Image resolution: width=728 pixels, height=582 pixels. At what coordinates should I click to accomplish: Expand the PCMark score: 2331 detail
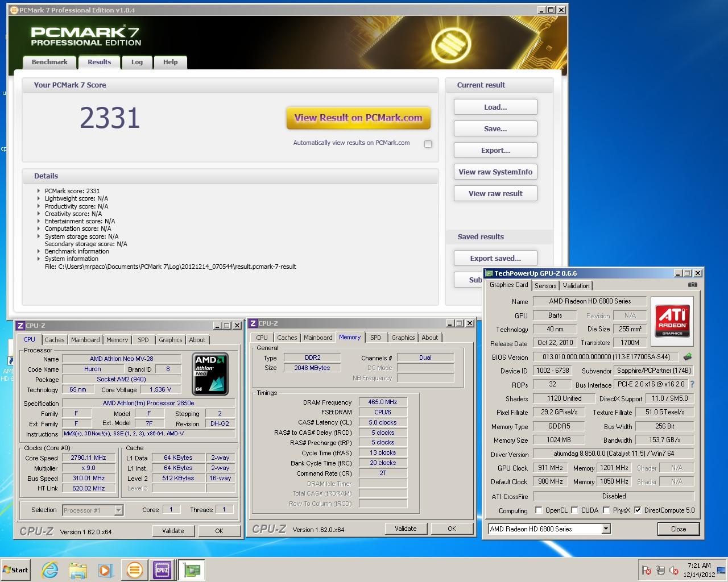pos(39,192)
